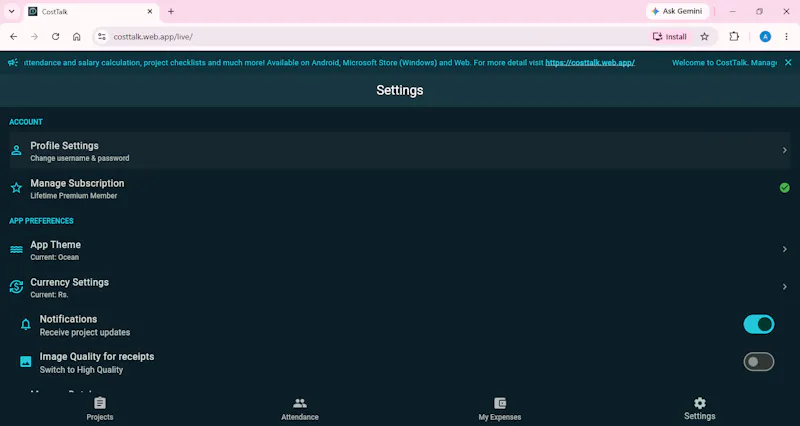Image resolution: width=800 pixels, height=426 pixels.
Task: Click the green subscription checkmark badge
Action: click(785, 188)
